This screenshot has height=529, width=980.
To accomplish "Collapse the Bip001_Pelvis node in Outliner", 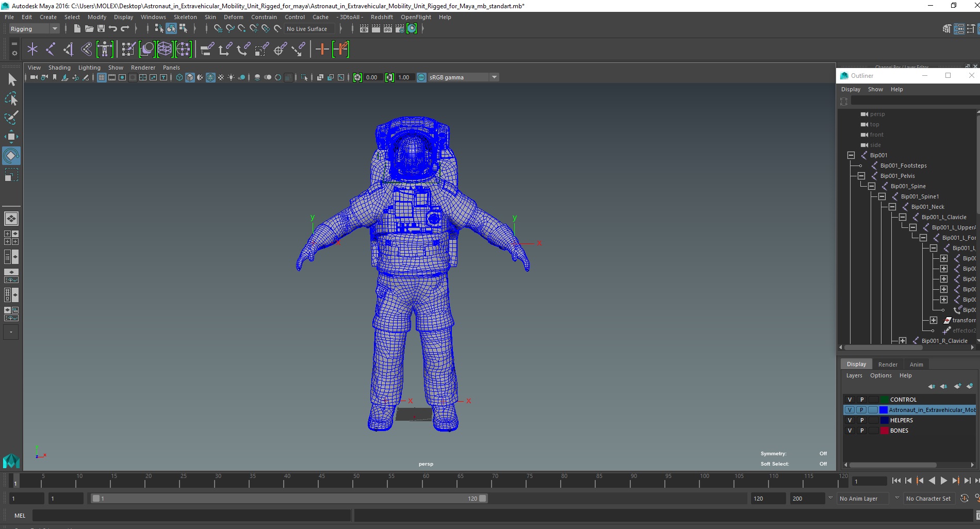I will [x=861, y=176].
